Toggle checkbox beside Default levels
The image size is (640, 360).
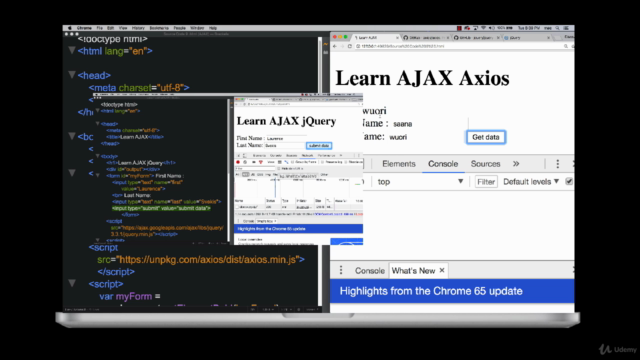point(569,181)
